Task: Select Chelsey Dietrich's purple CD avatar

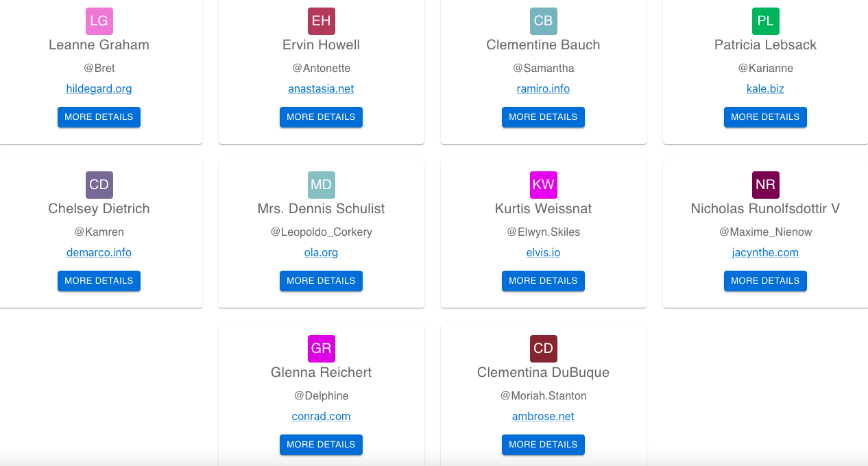Action: point(99,185)
